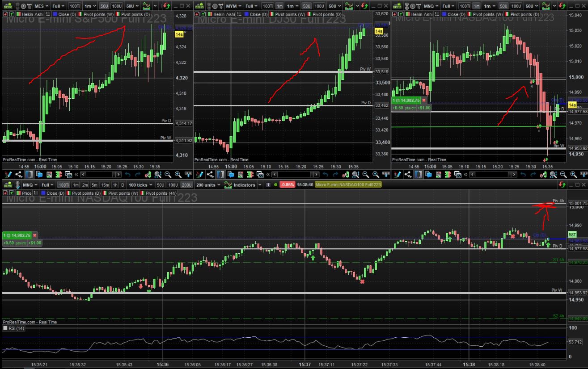This screenshot has width=588, height=369.
Task: Undo last action under MYM chart
Action: 325,174
